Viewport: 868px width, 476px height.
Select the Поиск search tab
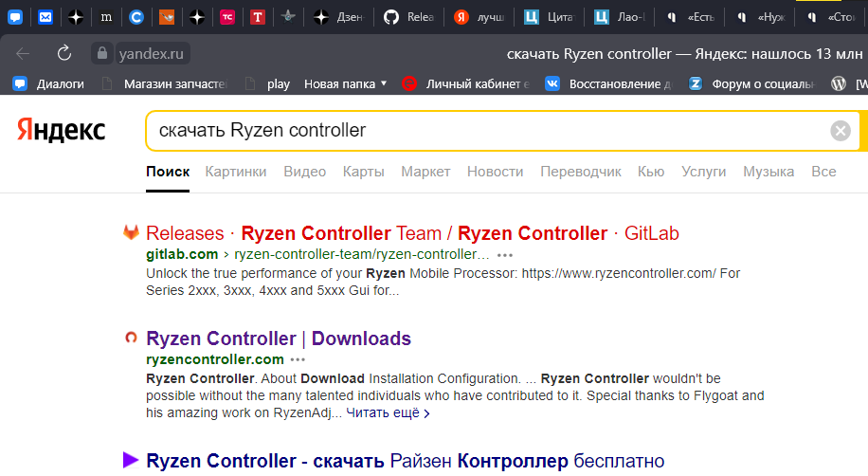click(168, 172)
